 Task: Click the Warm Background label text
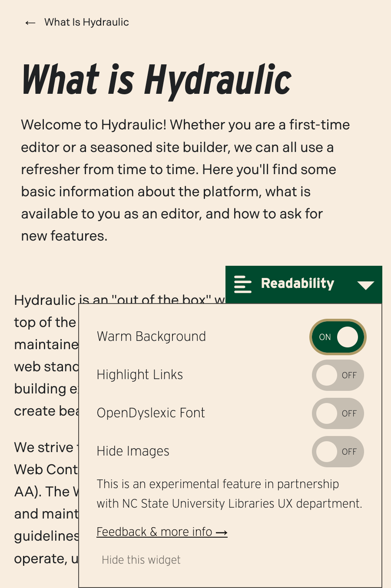[151, 337]
